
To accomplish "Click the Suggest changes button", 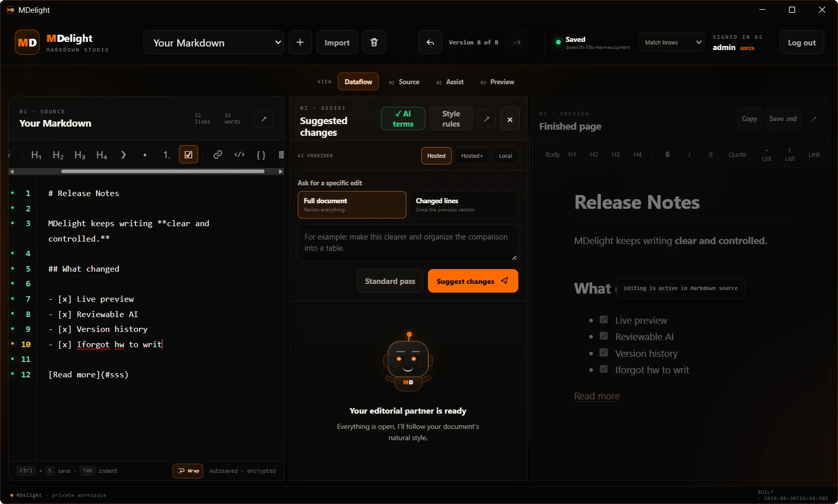I will coord(473,281).
